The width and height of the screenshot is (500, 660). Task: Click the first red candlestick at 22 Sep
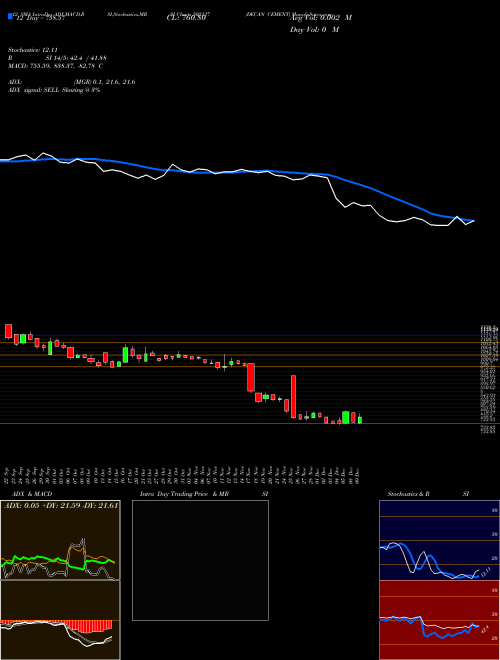8,331
